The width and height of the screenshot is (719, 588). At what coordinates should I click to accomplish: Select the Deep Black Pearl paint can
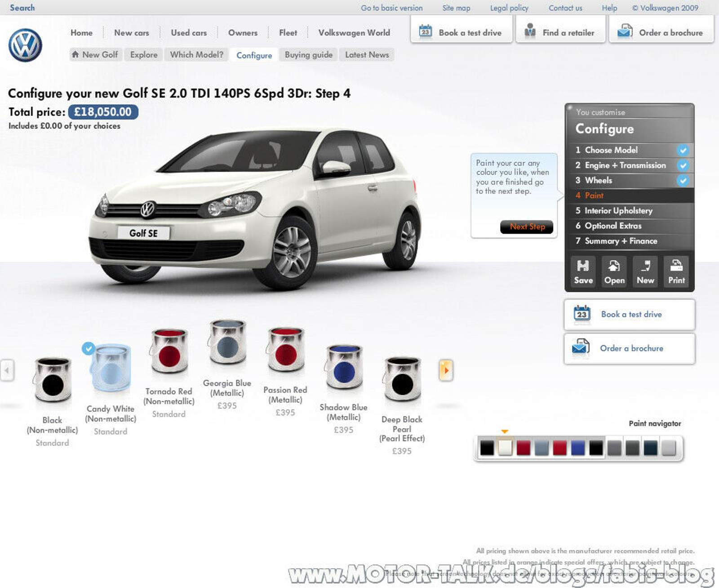(x=402, y=379)
